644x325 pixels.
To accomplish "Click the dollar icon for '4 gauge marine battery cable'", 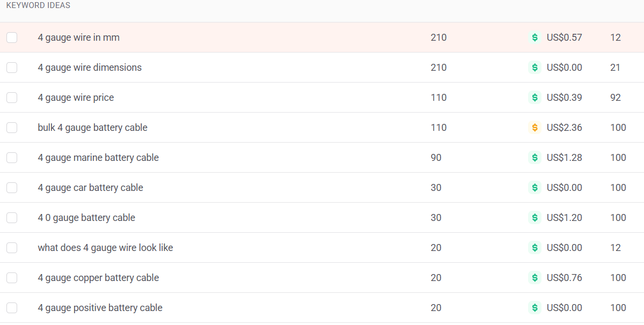I will (535, 158).
